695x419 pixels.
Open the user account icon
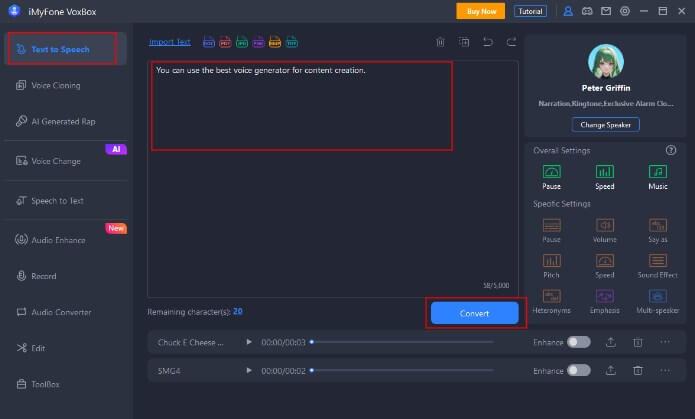pyautogui.click(x=568, y=12)
